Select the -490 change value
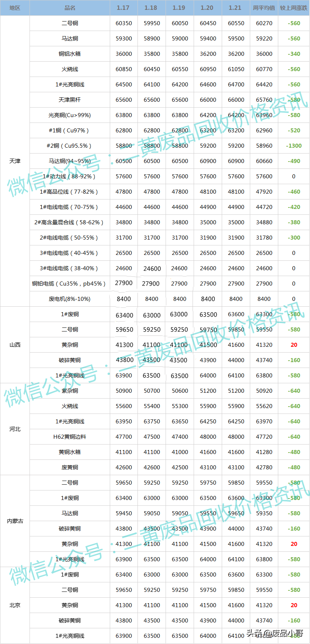The height and width of the screenshot is (644, 310). 294,161
